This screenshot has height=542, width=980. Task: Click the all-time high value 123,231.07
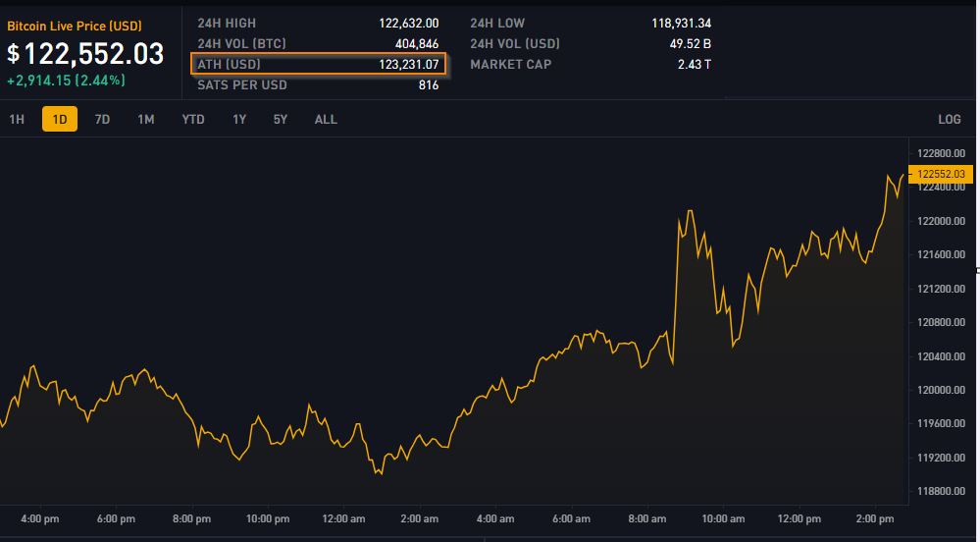pos(409,65)
